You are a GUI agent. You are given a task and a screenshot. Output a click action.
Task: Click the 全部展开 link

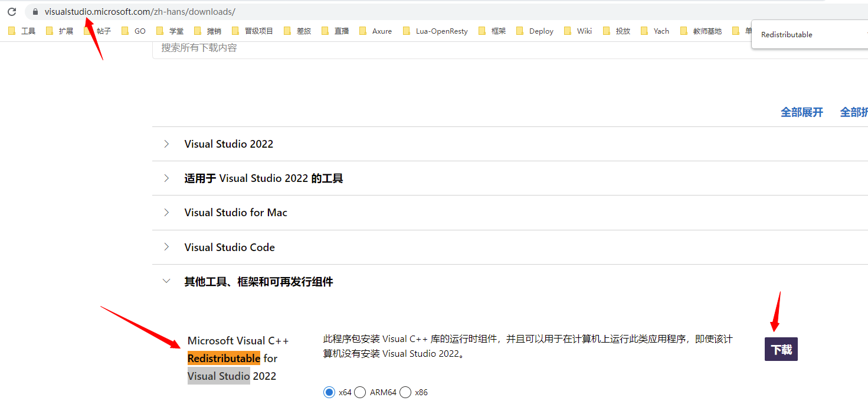pos(802,112)
